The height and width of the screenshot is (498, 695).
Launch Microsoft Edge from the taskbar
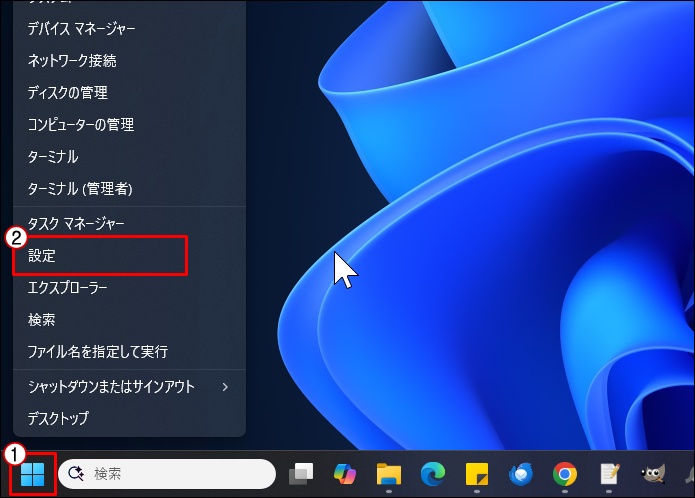click(433, 474)
